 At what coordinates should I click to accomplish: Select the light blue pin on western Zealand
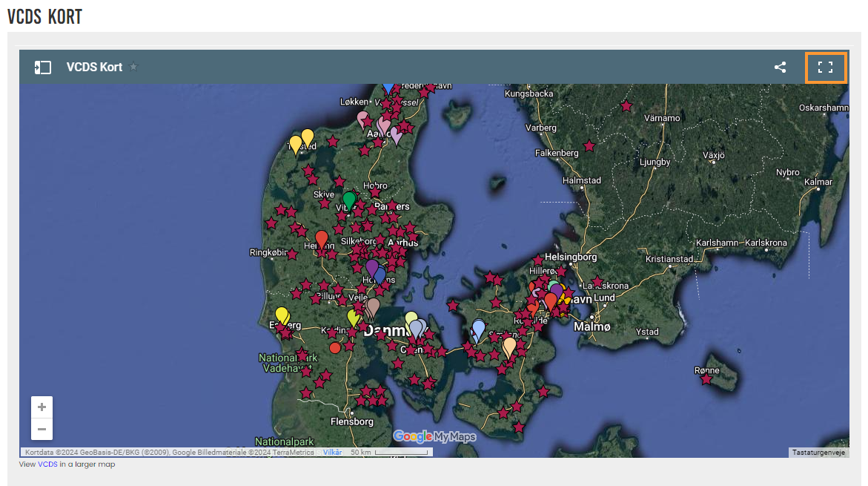(479, 327)
